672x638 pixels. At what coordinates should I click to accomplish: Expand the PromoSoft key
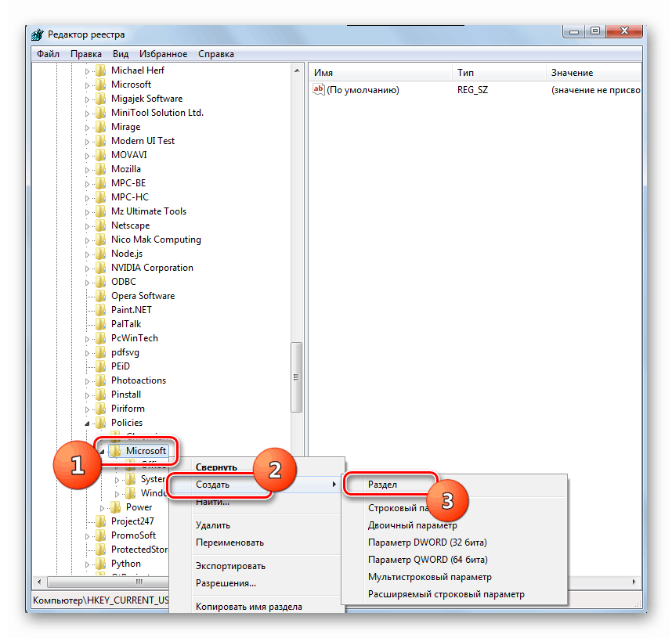(x=88, y=536)
